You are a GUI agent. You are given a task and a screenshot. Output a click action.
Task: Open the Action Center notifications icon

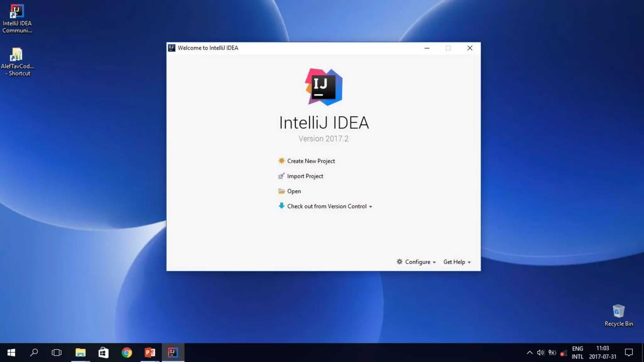coord(629,353)
